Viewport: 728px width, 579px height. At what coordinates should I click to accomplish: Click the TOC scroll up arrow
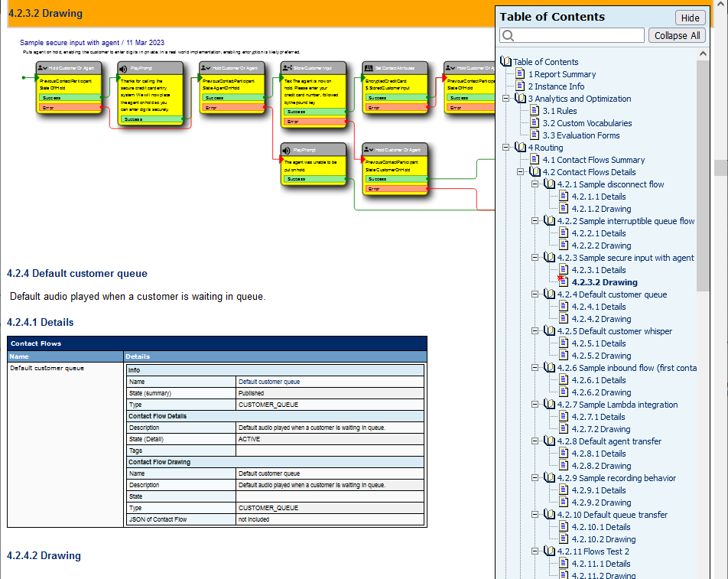coord(703,54)
